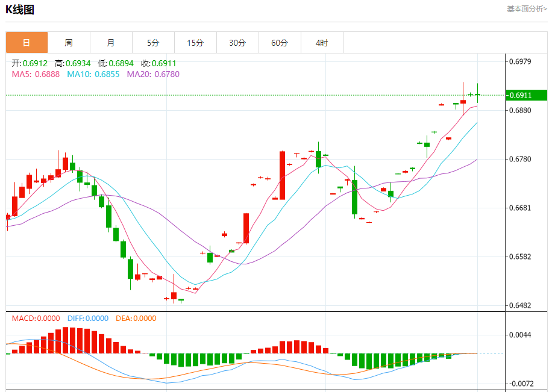Select the 15分 interval tab
Viewport: 552px width, 392px height.
pos(195,43)
